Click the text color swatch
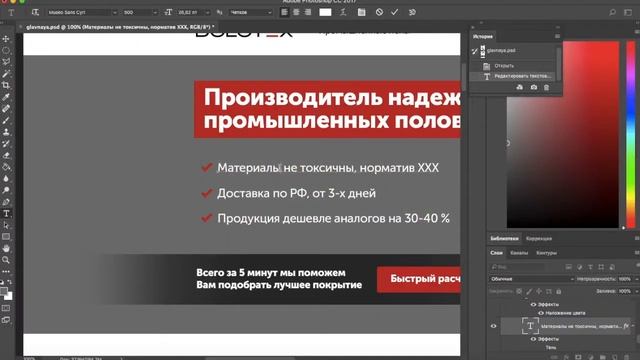 click(x=325, y=12)
